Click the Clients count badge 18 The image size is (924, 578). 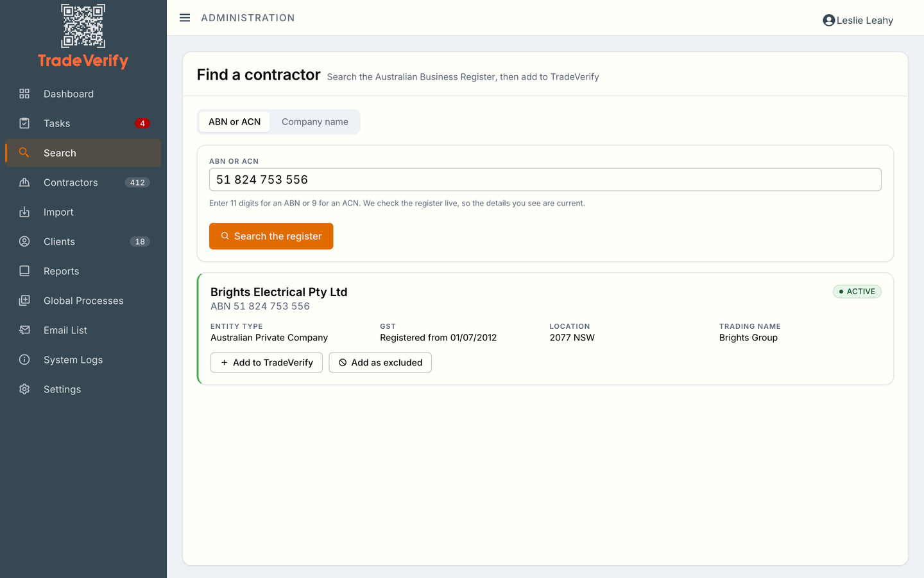click(x=140, y=241)
